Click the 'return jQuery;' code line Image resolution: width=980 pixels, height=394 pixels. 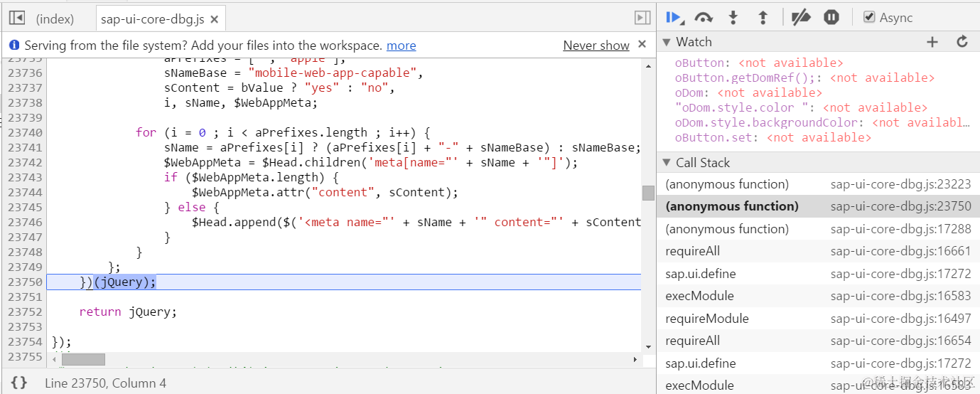click(x=128, y=312)
